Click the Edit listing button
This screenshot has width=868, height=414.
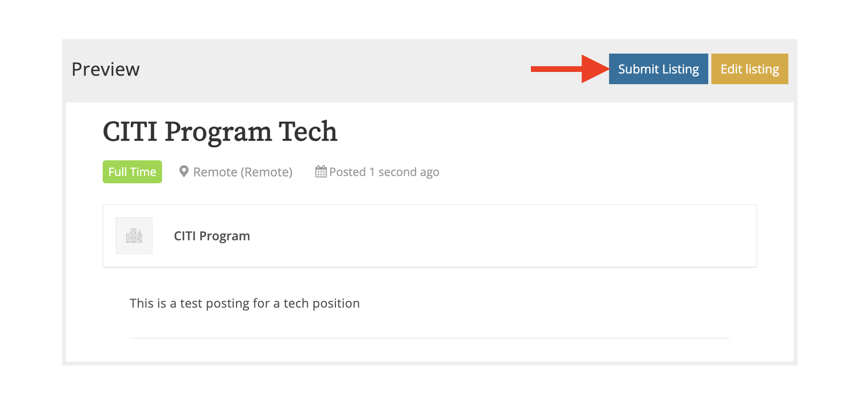(x=750, y=69)
